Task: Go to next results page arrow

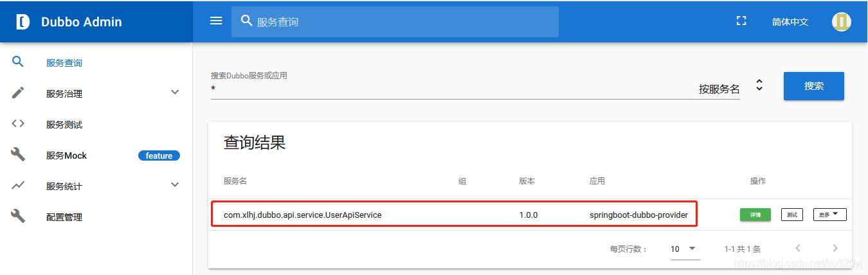Action: click(835, 248)
